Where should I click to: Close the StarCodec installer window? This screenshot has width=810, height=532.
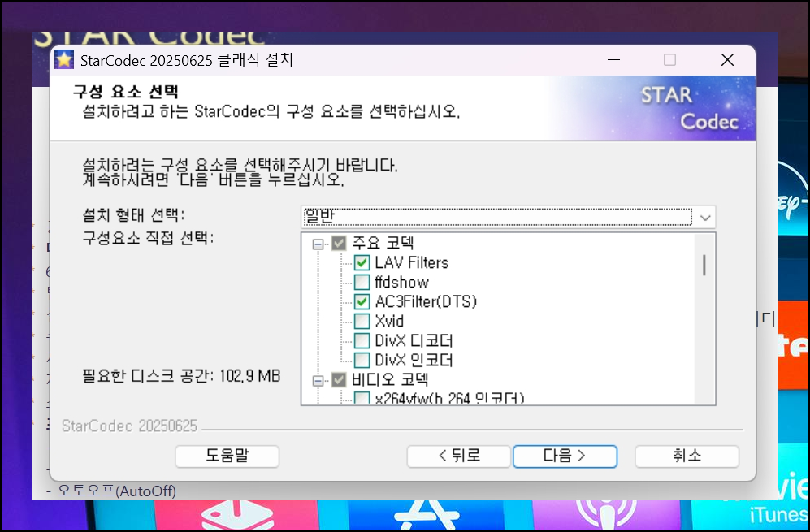click(727, 60)
